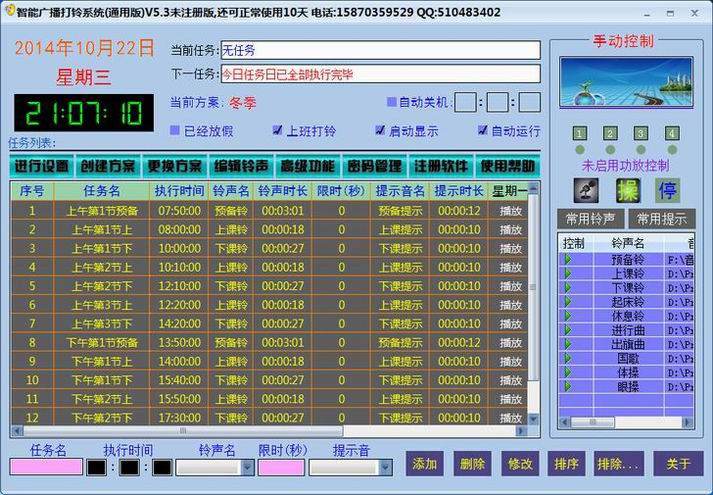The height and width of the screenshot is (495, 713).
Task: Switch to the 常用提示 tab
Action: point(660,219)
